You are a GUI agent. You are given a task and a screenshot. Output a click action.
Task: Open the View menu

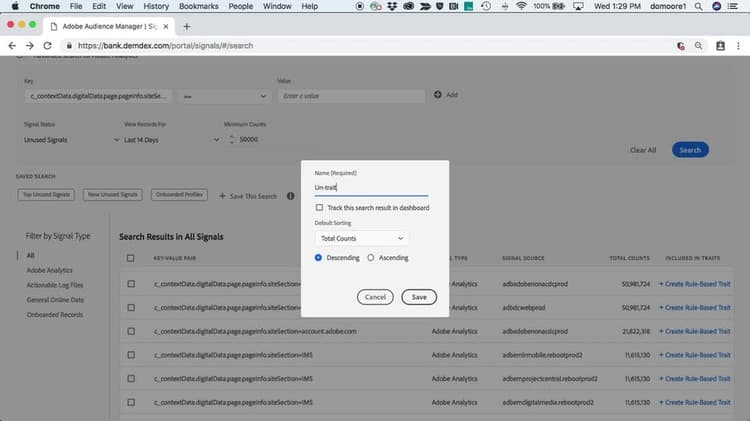coord(124,6)
